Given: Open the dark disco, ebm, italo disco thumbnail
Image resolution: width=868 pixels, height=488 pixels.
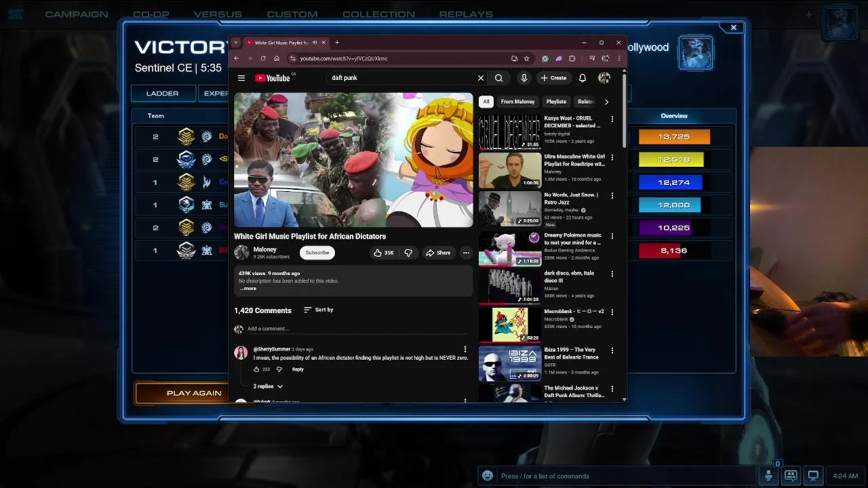Looking at the screenshot, I should point(510,286).
